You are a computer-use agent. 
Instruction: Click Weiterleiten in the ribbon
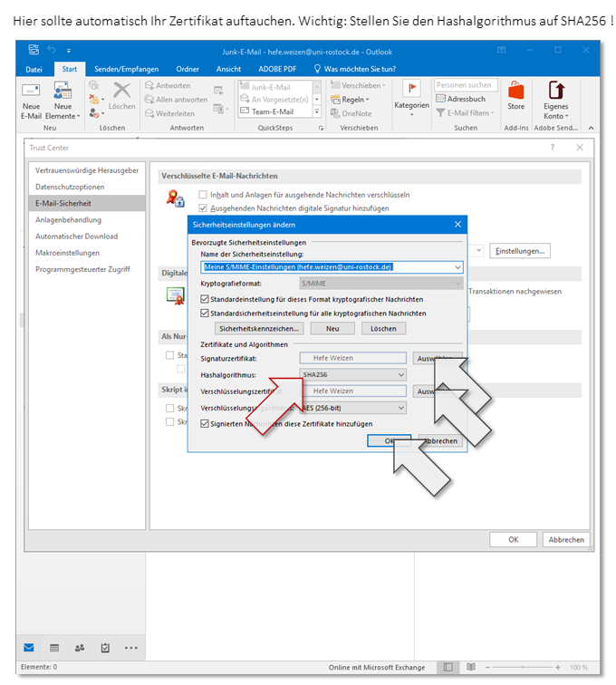pos(170,113)
